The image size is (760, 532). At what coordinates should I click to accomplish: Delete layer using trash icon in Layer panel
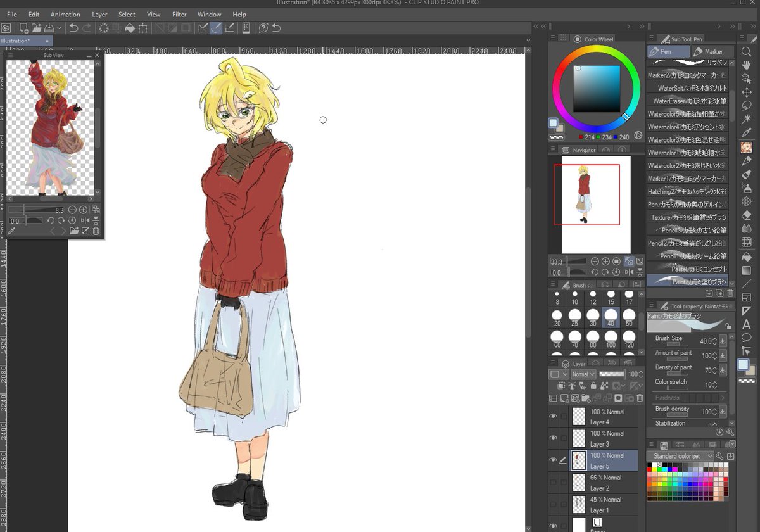tap(640, 398)
